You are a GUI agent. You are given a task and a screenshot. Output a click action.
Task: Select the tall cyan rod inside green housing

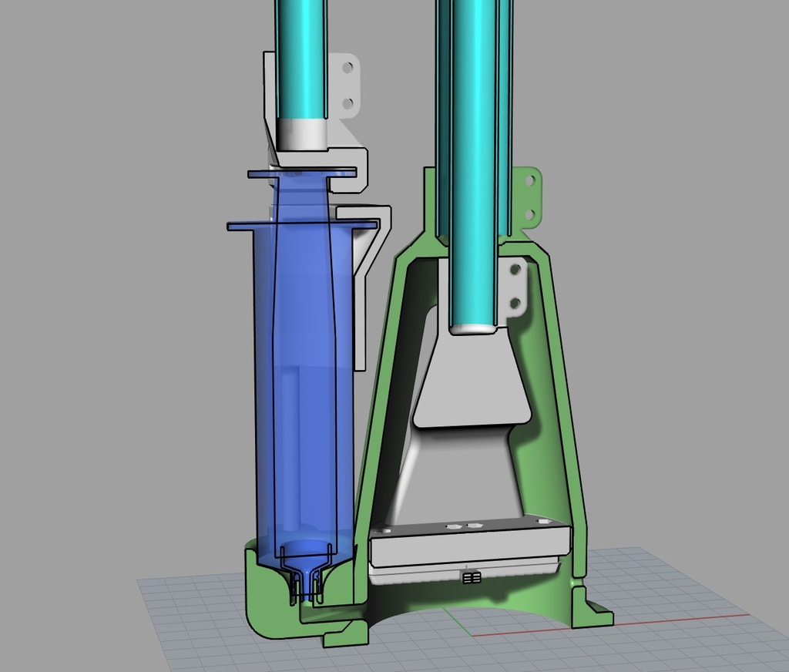click(475, 166)
